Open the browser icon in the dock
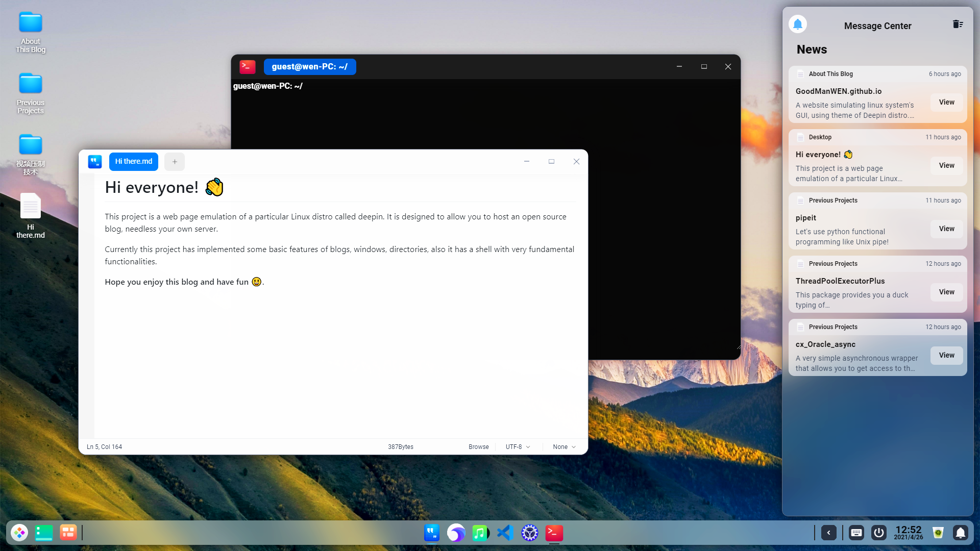Screen dimensions: 980x551 456,533
